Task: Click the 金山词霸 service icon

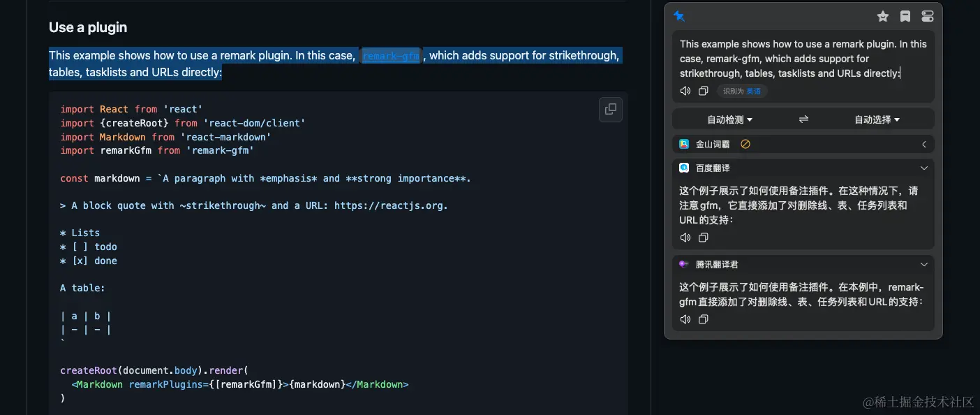Action: [x=684, y=144]
